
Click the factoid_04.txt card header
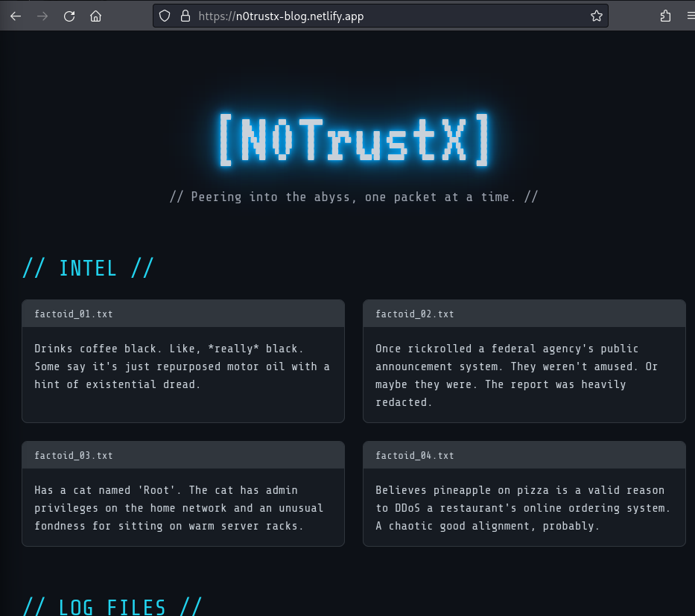524,455
